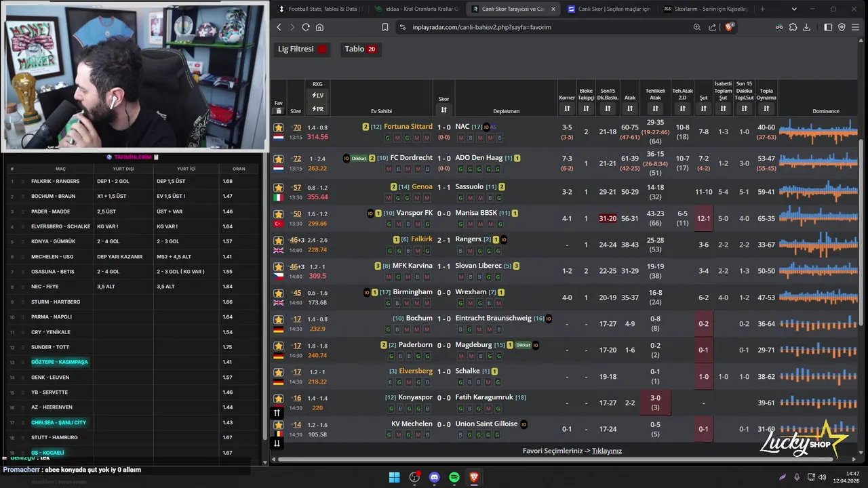Open Konyaspor team link
The image size is (868, 488).
pos(415,398)
